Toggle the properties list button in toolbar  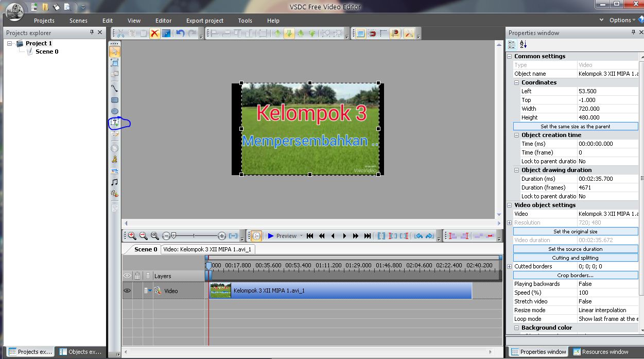coord(360,33)
